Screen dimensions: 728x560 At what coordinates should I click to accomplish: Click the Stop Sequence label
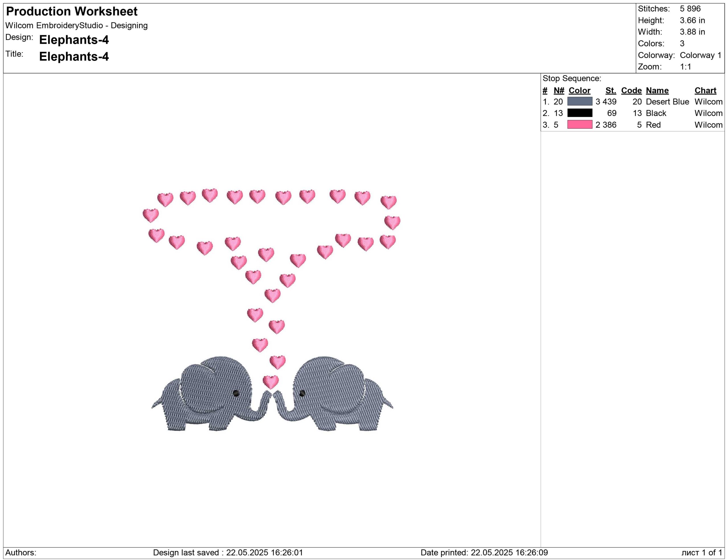(x=572, y=79)
